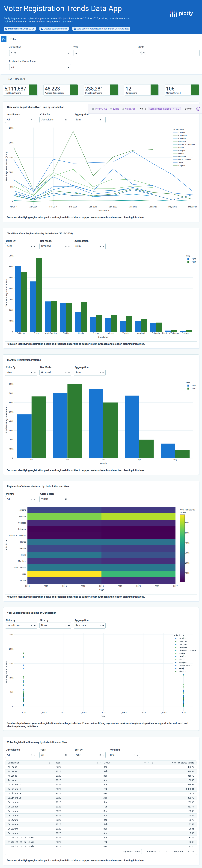202x868 pixels.
Task: Toggle the Filters panel sliders icon
Action: [4, 39]
